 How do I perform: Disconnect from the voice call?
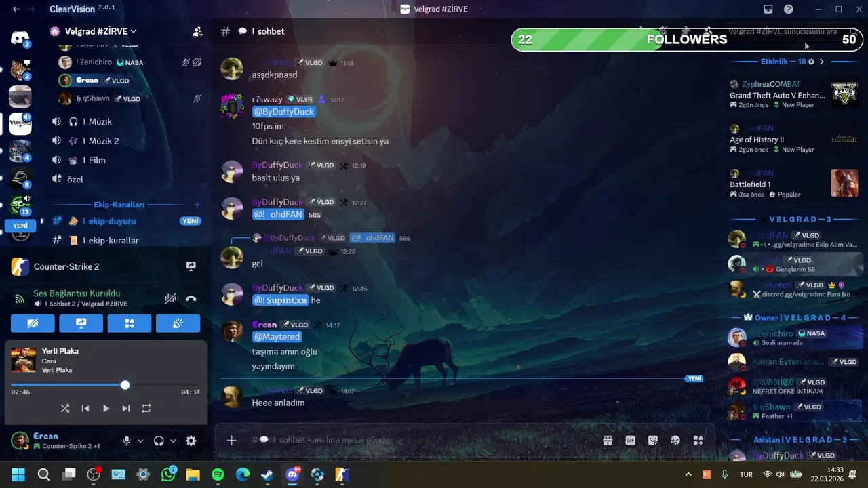pos(191,298)
